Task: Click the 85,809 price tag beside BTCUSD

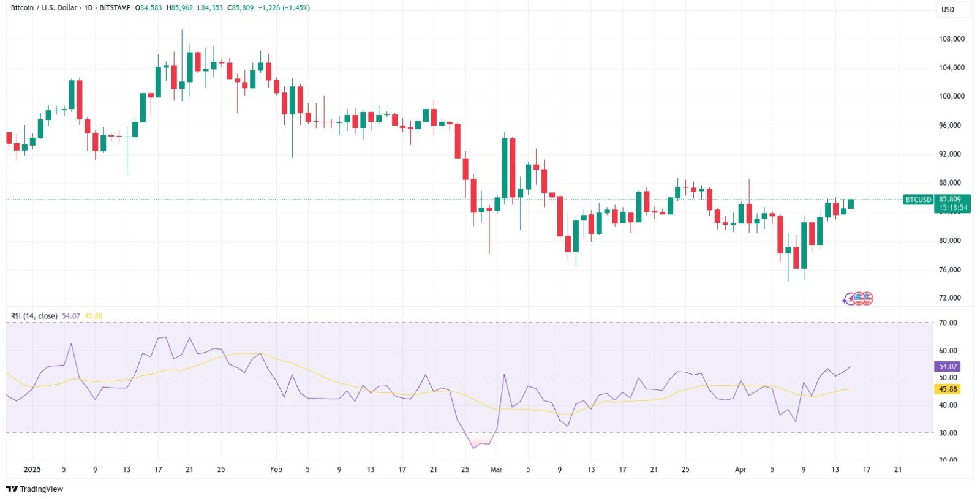Action: point(950,200)
